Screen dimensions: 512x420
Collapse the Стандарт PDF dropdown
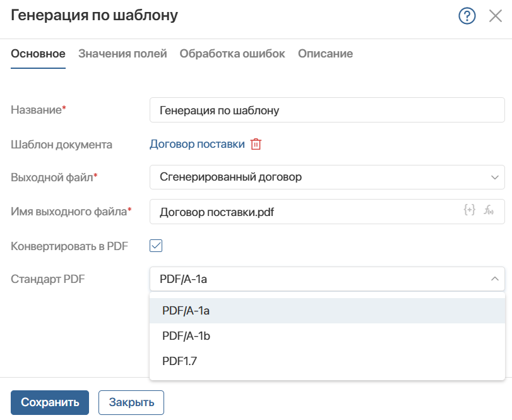[327, 279]
